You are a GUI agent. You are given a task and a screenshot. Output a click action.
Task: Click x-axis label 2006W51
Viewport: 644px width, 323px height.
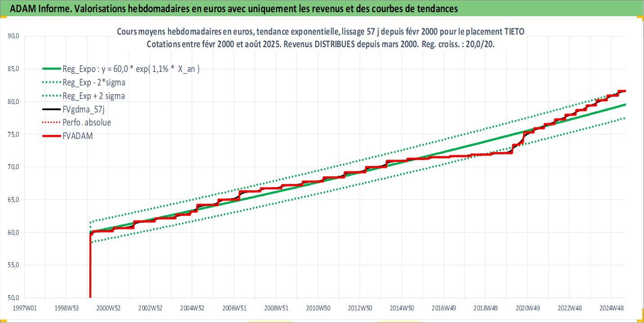coord(234,308)
